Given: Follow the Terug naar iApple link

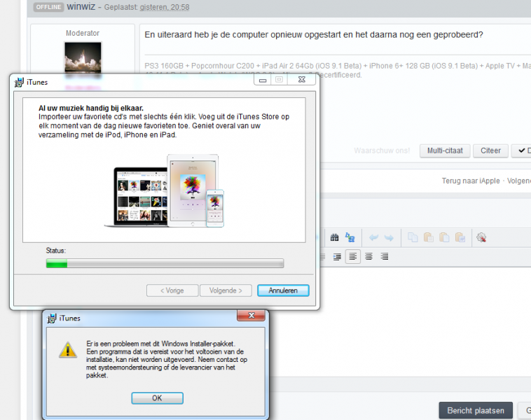Looking at the screenshot, I should [471, 181].
